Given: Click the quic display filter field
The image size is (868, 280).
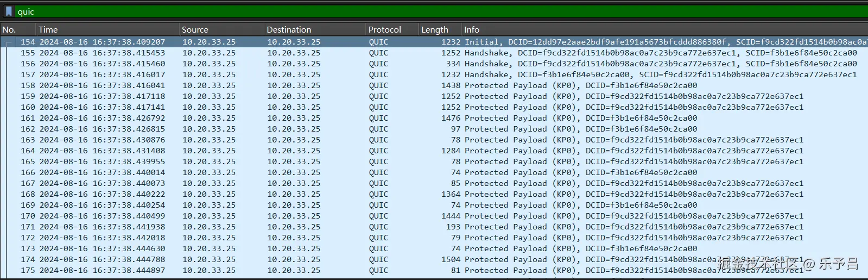Looking at the screenshot, I should coord(441,11).
